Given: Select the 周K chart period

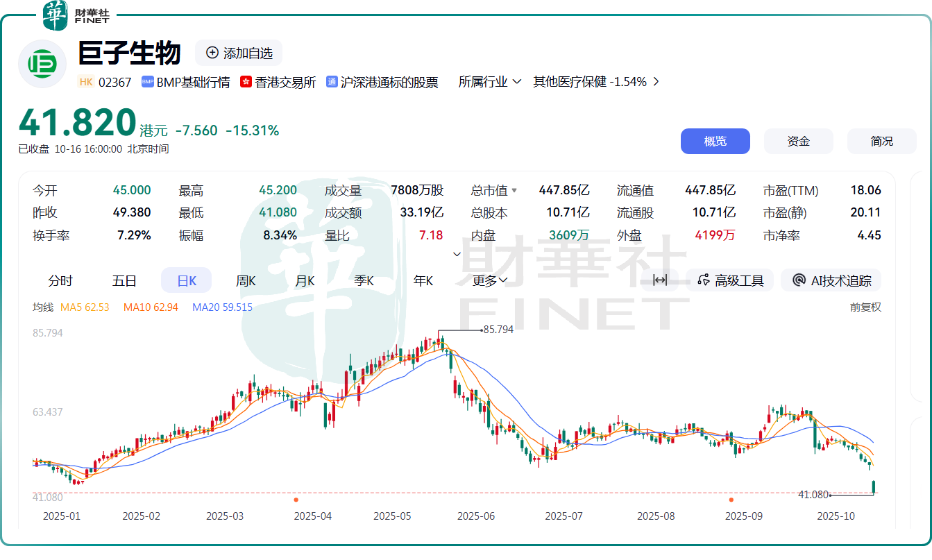Looking at the screenshot, I should pyautogui.click(x=246, y=280).
